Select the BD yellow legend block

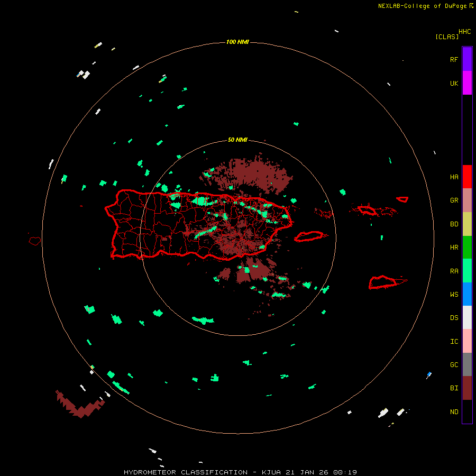467,224
